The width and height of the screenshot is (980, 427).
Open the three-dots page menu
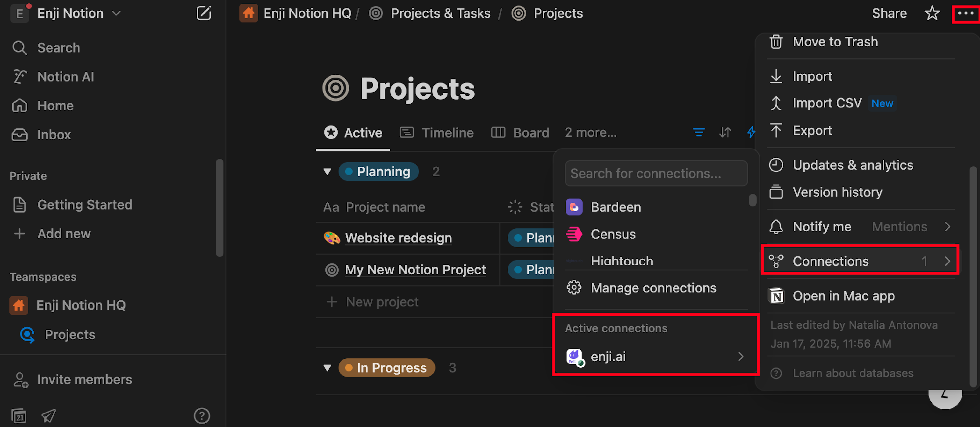point(966,13)
